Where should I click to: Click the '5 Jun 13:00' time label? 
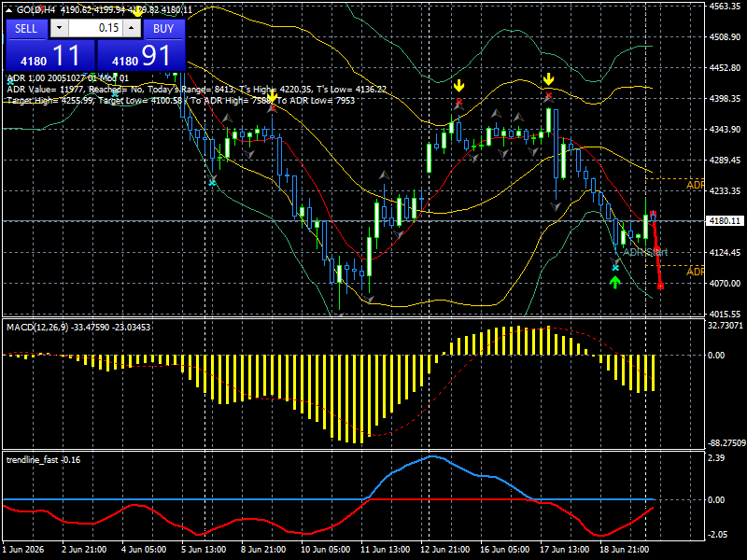point(204,550)
